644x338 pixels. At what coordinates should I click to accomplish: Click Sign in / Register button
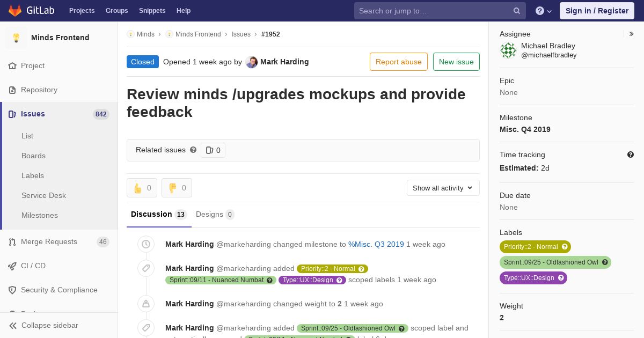597,11
